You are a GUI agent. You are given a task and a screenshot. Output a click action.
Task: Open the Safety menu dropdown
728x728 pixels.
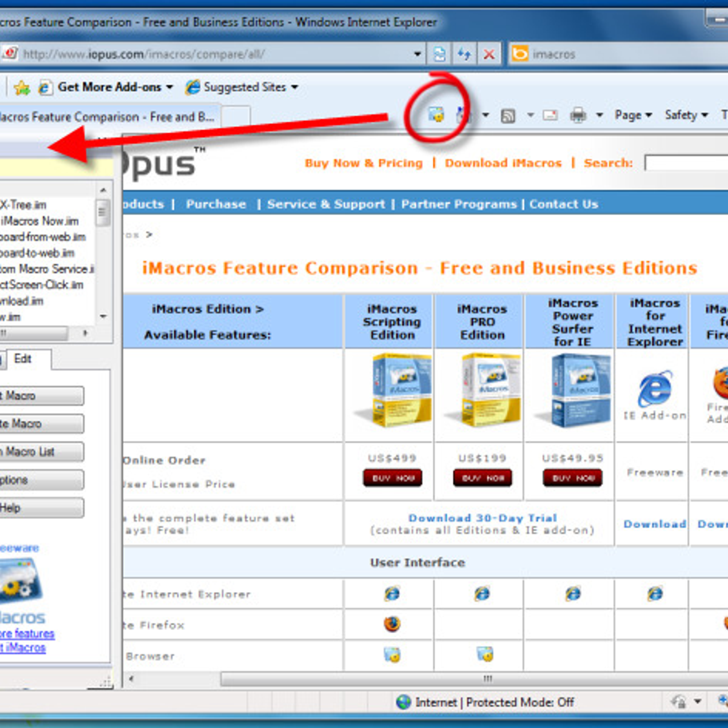click(686, 115)
